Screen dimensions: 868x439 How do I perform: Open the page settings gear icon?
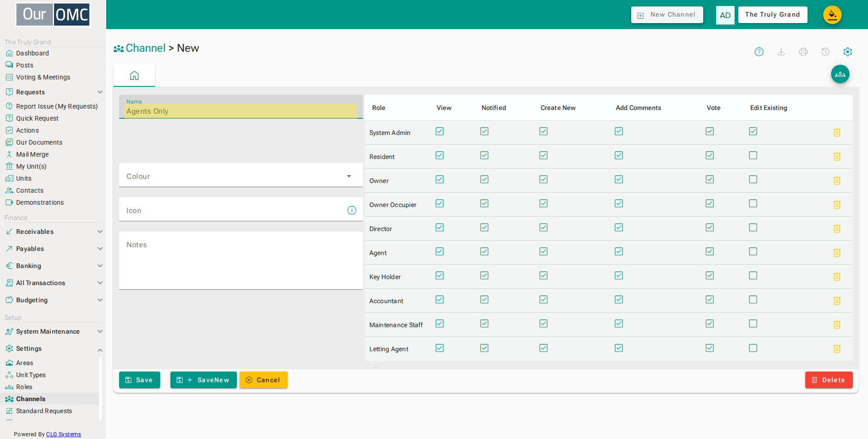point(848,52)
